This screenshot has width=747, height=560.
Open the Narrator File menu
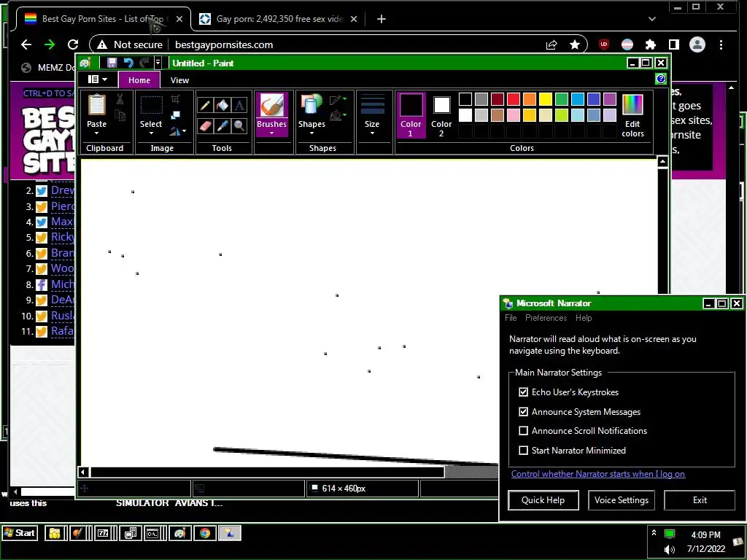point(511,318)
